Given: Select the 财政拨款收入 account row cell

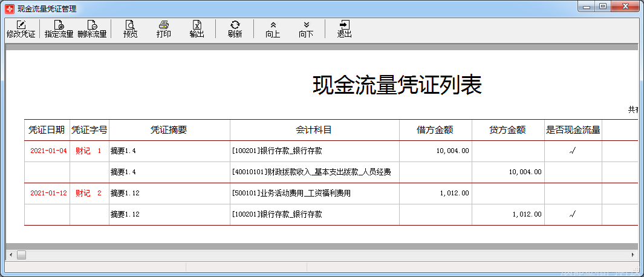Looking at the screenshot, I should point(311,172).
